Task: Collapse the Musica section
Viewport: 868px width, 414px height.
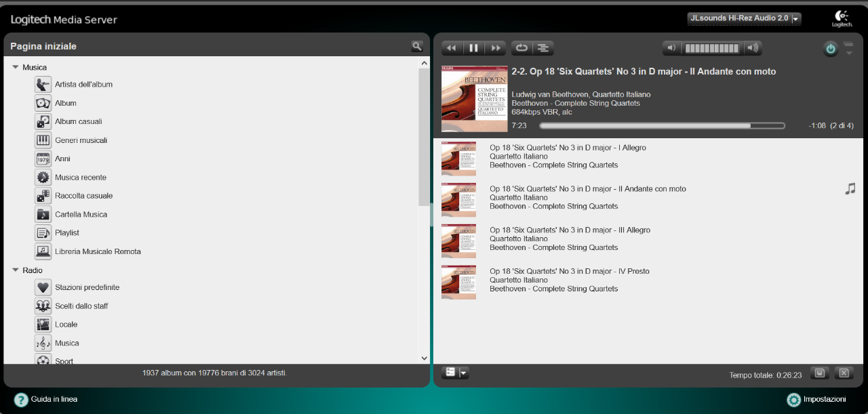Action: pyautogui.click(x=16, y=67)
